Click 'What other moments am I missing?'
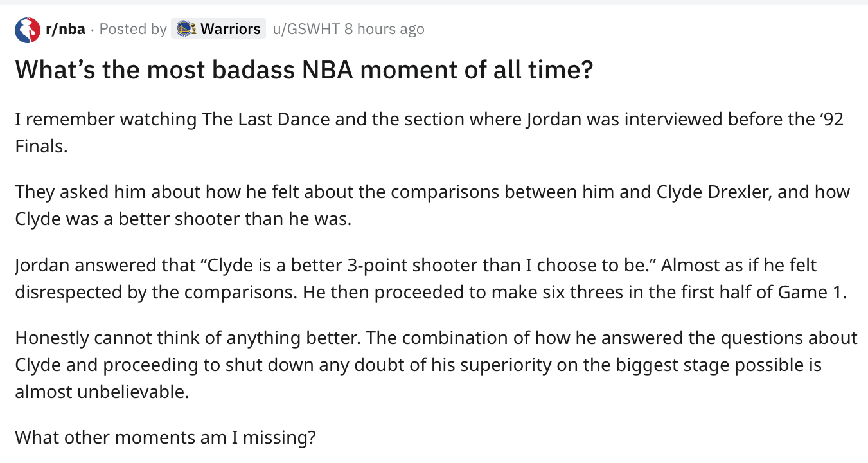Screen dimensions: 868x463 (165, 437)
